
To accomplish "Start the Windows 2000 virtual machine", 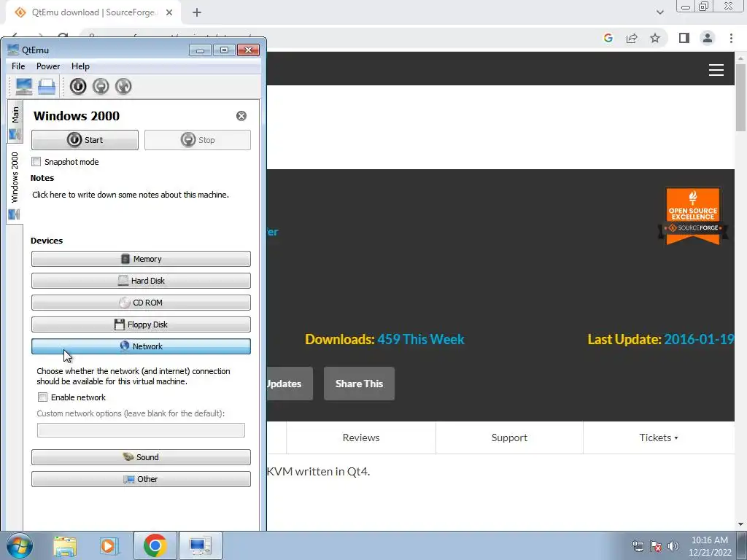I will click(x=85, y=140).
